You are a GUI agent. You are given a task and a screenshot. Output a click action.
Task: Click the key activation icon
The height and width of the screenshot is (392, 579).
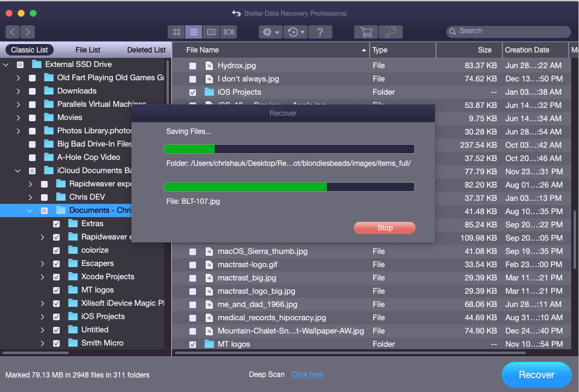391,32
